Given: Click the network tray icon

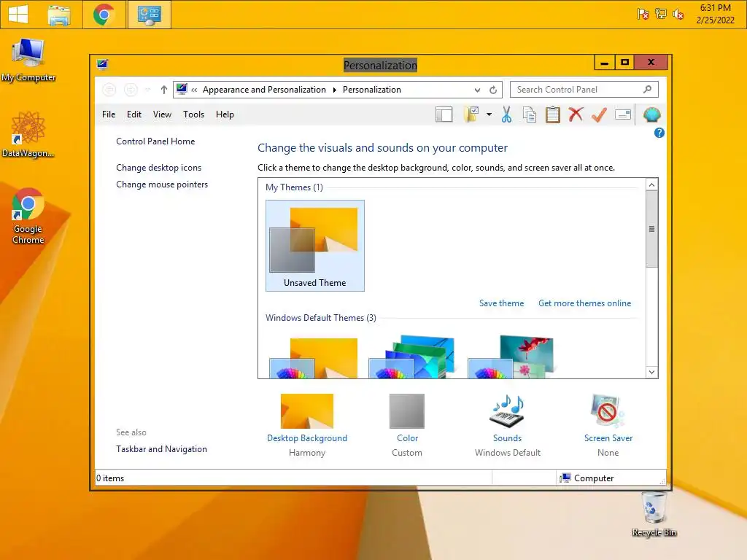Looking at the screenshot, I should tap(660, 14).
